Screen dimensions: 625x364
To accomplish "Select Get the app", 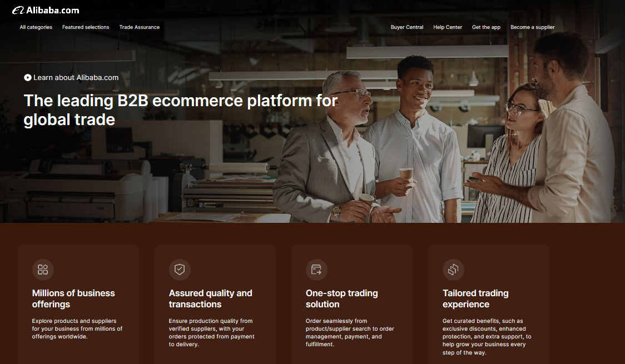I will 487,27.
